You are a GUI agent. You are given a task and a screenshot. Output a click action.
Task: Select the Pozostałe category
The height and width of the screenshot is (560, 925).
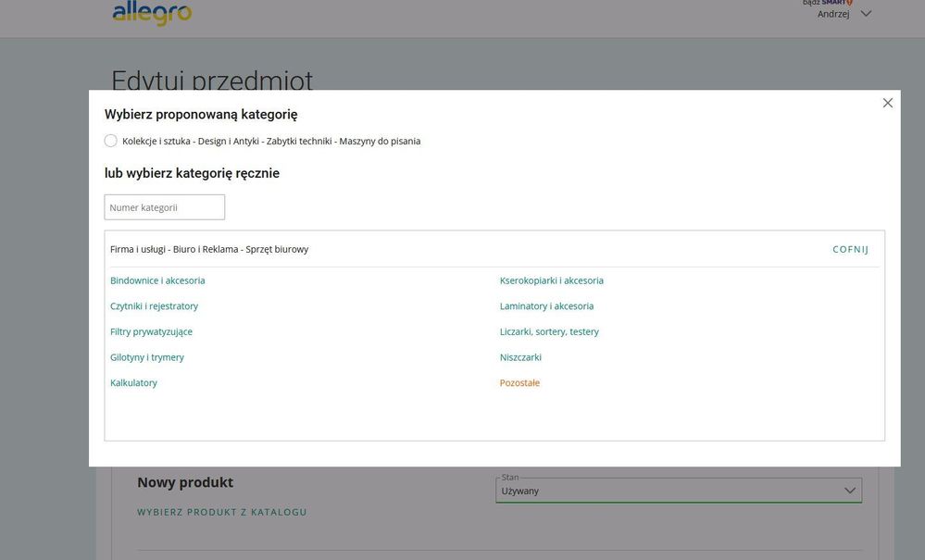(x=519, y=383)
